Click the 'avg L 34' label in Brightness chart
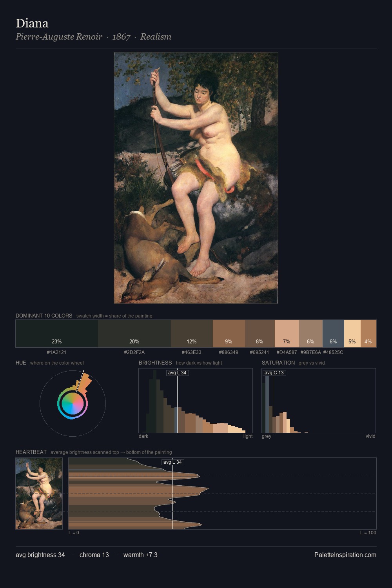Screen dimensions: 392x588 [x=177, y=373]
